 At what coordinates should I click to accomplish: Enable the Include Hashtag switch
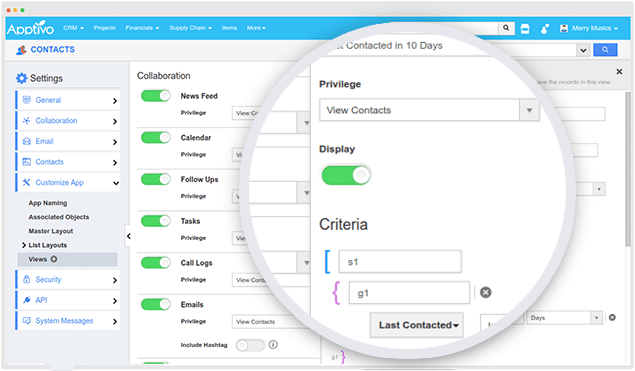coord(250,345)
